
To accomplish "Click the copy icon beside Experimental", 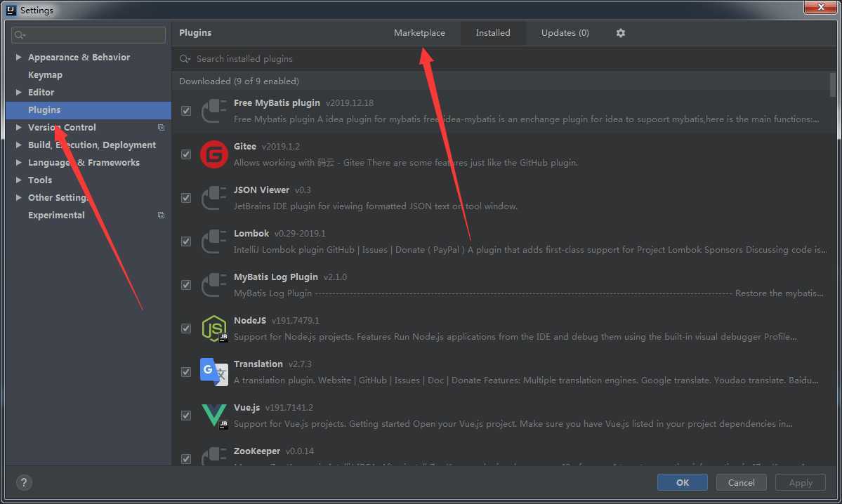I will pos(161,215).
